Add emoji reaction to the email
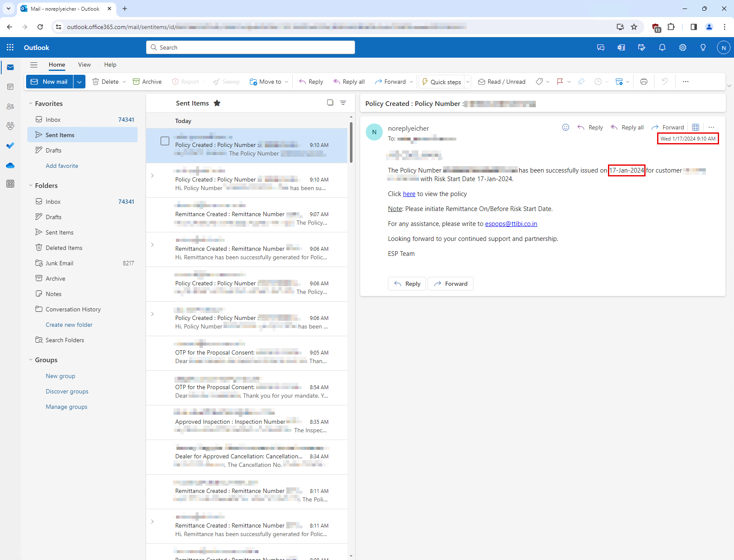 [565, 127]
